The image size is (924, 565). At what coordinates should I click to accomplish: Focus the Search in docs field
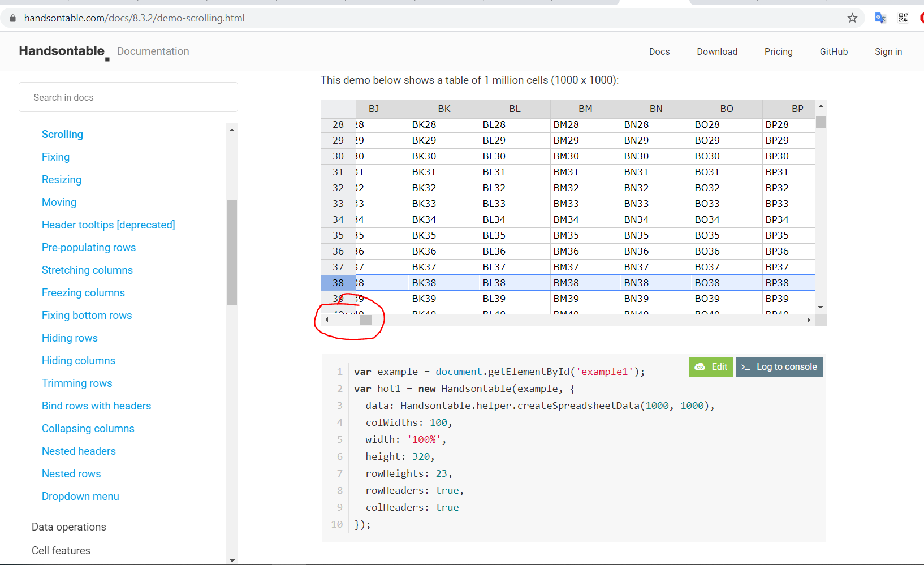[x=128, y=97]
